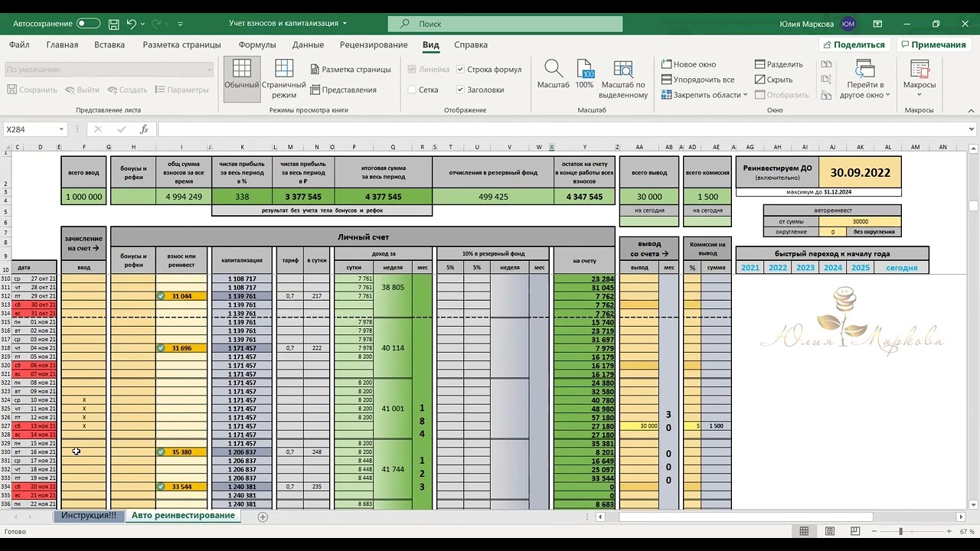
Task: Enable the Сетка gridlines checkbox
Action: (413, 90)
